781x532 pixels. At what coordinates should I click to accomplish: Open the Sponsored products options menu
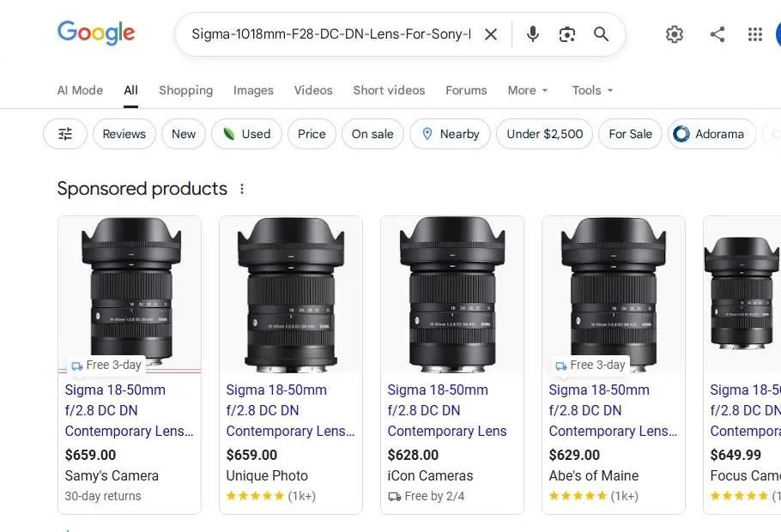[242, 188]
